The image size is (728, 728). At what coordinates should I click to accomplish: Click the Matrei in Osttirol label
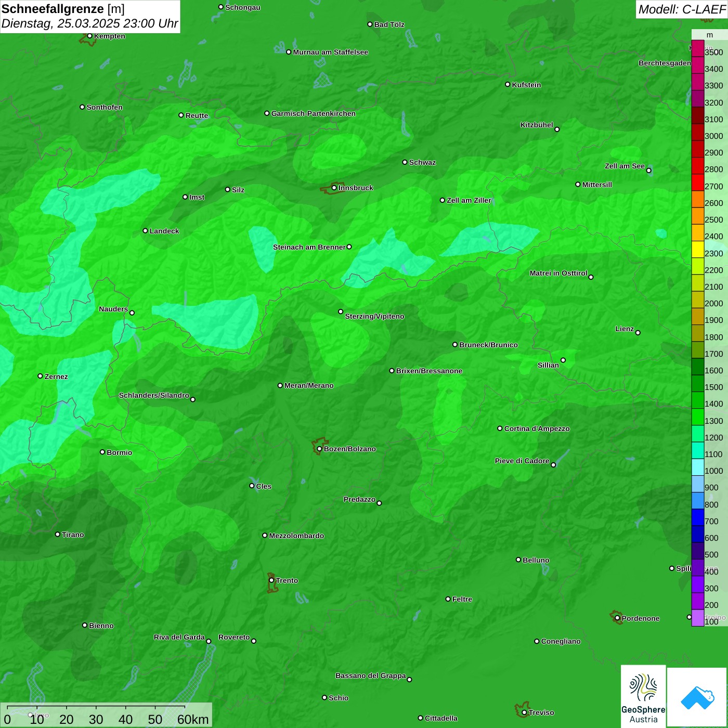click(558, 273)
